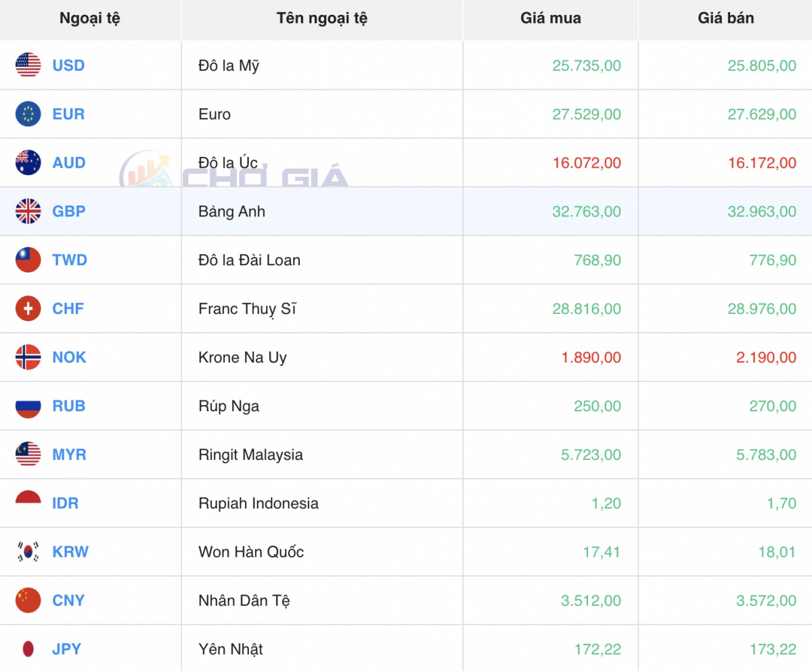Screen dimensions: 812x671
Task: Click the European Union flag icon
Action: [x=28, y=114]
